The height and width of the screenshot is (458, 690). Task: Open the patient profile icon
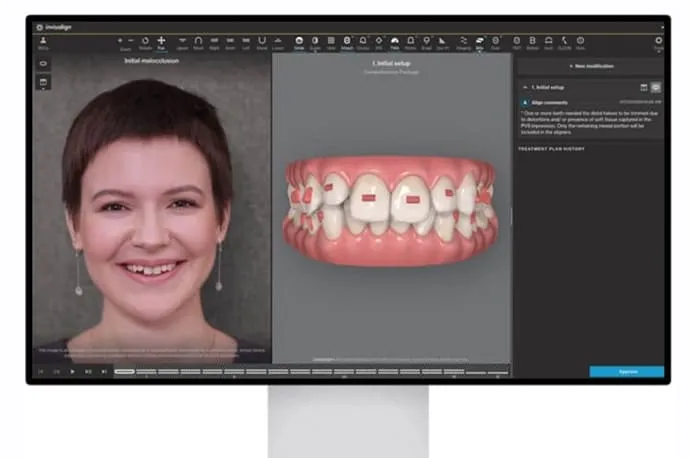pyautogui.click(x=43, y=41)
